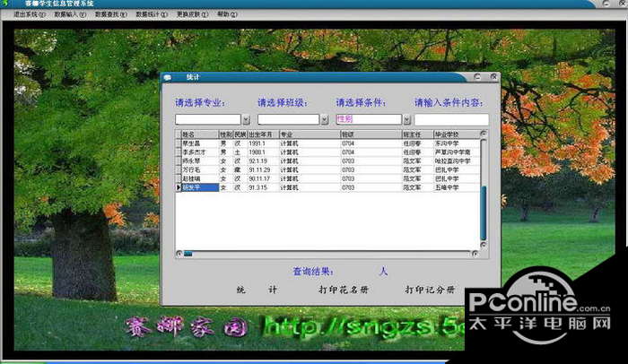Click the 专业 column header
The image size is (628, 364).
coord(310,134)
